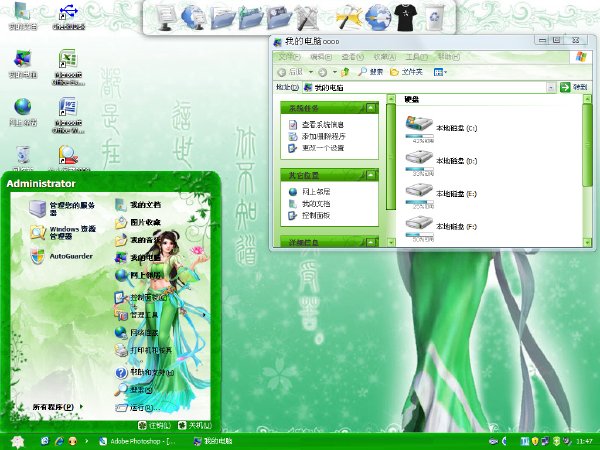Open the Views dropdown in Explorer toolbar
The width and height of the screenshot is (600, 450).
[x=440, y=72]
